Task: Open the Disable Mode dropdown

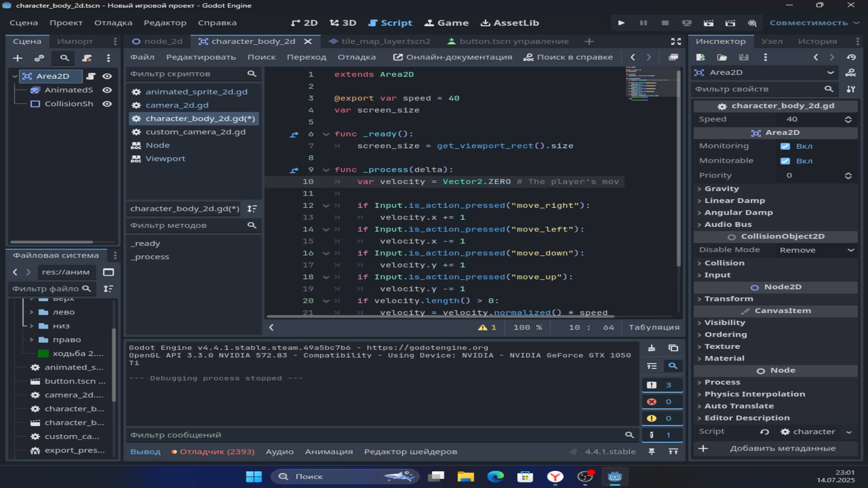Action: tap(816, 250)
